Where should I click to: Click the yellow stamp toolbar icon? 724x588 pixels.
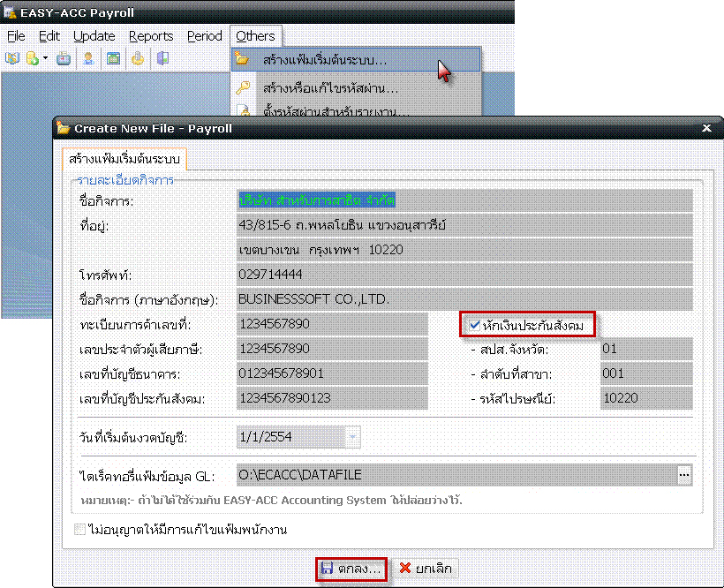pyautogui.click(x=138, y=59)
